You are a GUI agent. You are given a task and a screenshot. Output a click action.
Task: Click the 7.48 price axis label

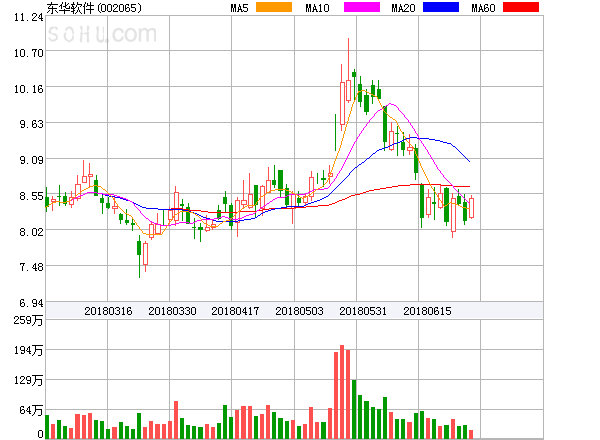31,267
